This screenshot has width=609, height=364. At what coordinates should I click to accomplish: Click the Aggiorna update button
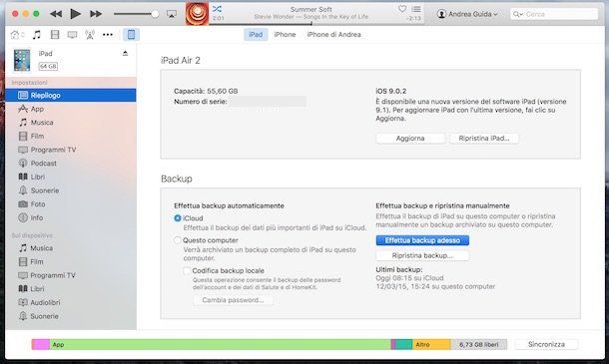point(410,139)
